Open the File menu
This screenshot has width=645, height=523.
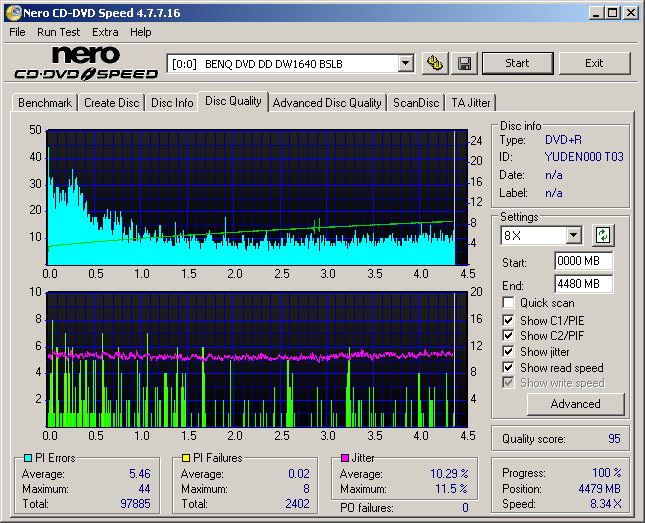(x=17, y=32)
